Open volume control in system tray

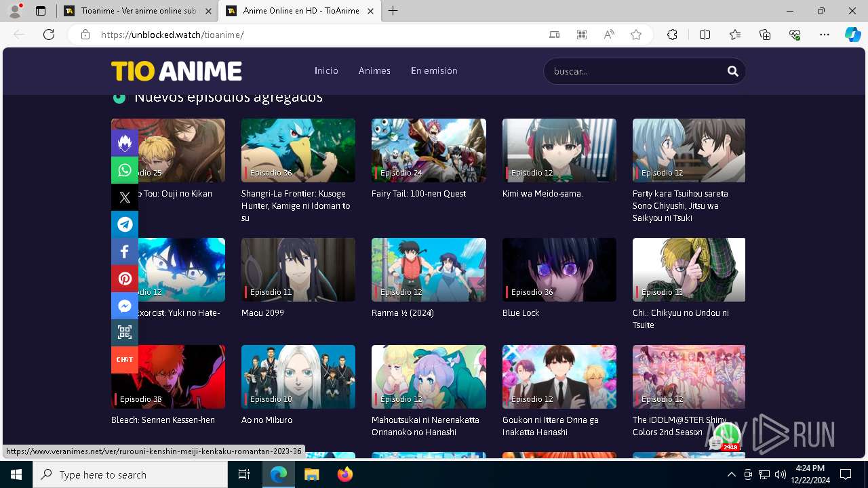(x=781, y=474)
